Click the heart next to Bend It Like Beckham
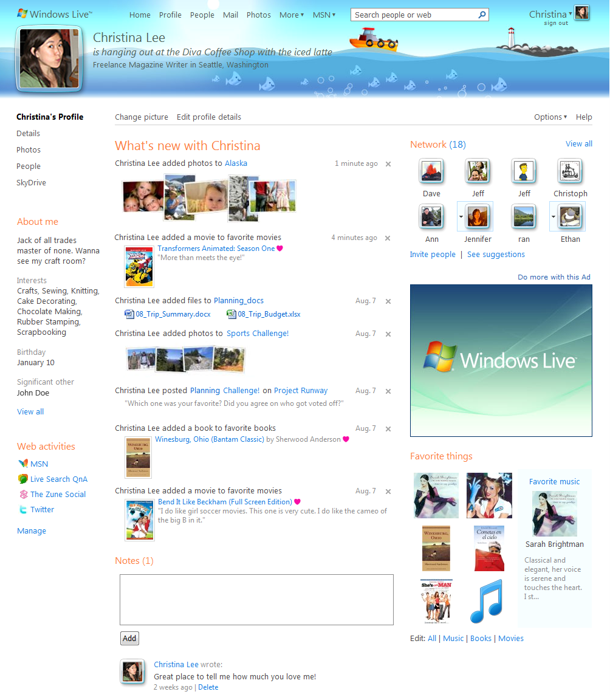 tap(298, 502)
